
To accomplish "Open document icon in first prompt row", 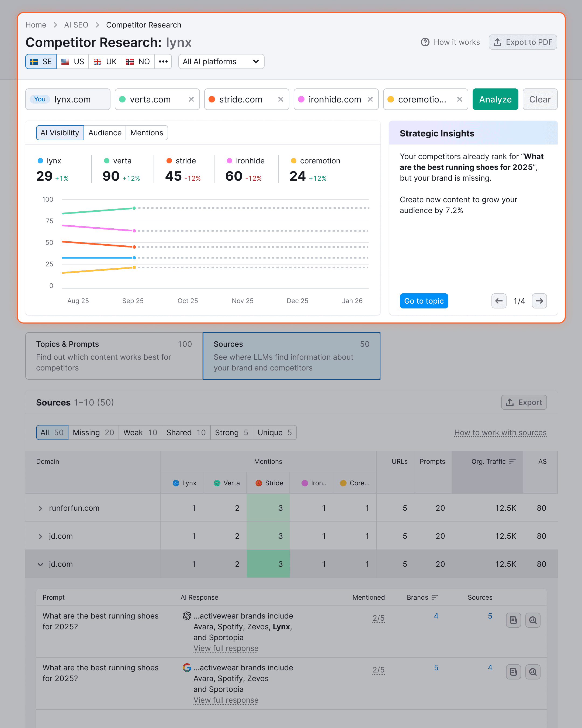I will 514,620.
